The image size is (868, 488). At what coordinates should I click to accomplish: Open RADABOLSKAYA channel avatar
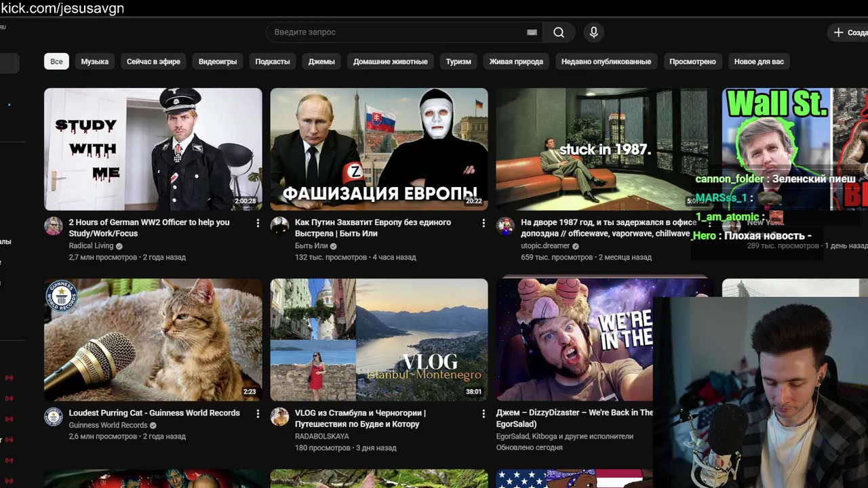coord(279,417)
